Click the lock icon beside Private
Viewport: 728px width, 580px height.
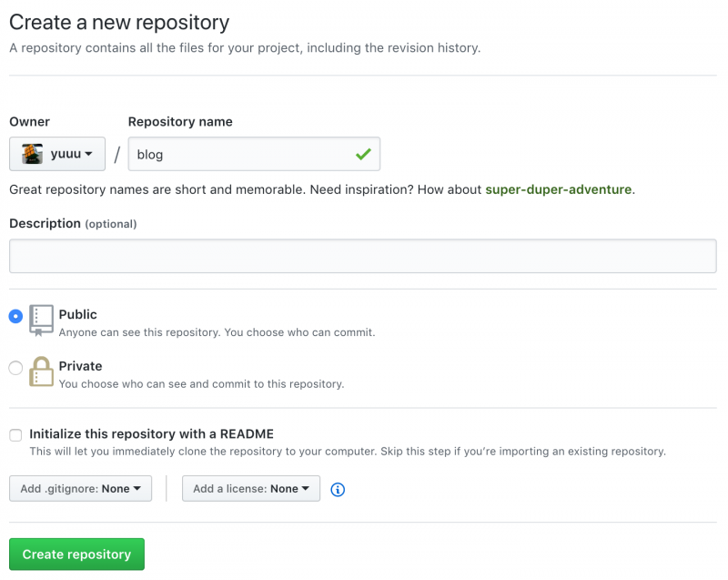(x=42, y=371)
